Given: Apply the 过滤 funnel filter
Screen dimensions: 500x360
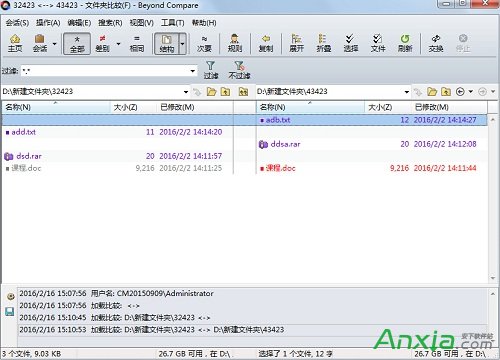Looking at the screenshot, I should tap(211, 70).
